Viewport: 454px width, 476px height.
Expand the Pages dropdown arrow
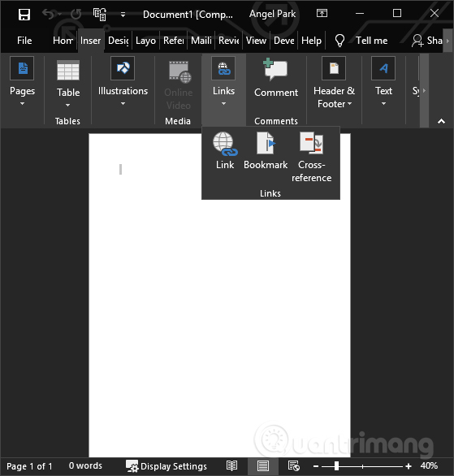pyautogui.click(x=22, y=104)
